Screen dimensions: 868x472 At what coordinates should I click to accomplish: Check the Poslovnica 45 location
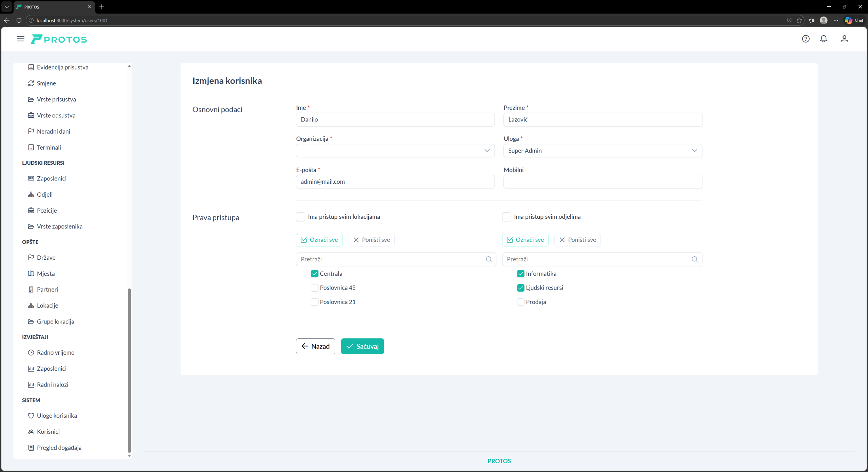pyautogui.click(x=314, y=288)
